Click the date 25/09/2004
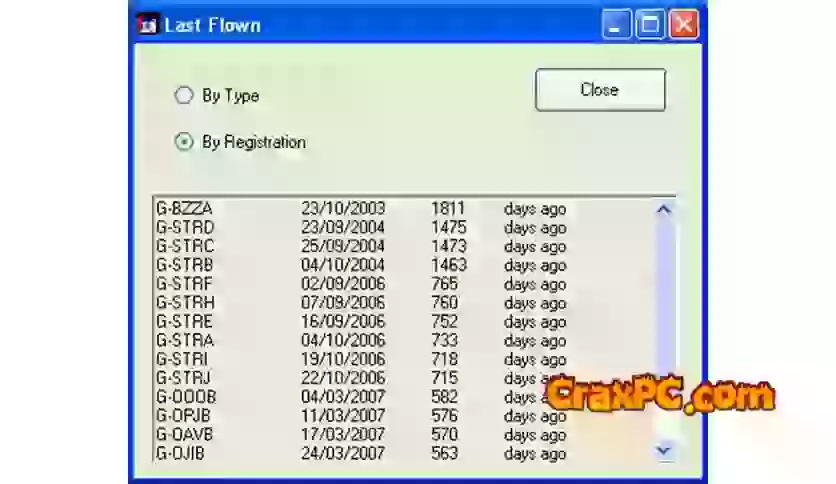The image size is (836, 484). click(343, 246)
